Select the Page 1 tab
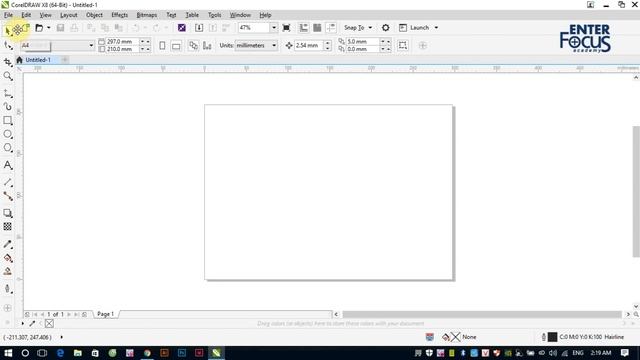The height and width of the screenshot is (360, 640). click(x=106, y=314)
